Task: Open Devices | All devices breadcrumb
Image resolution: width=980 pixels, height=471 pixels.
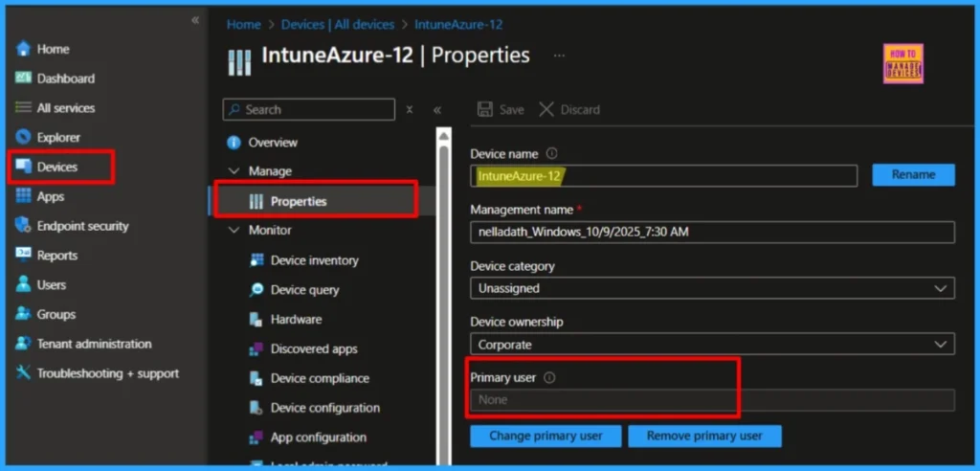Action: pyautogui.click(x=338, y=24)
